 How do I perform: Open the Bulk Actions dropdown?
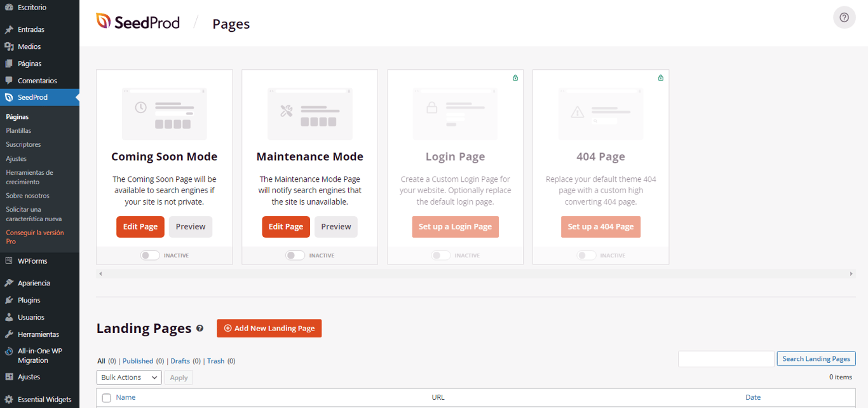pyautogui.click(x=129, y=377)
